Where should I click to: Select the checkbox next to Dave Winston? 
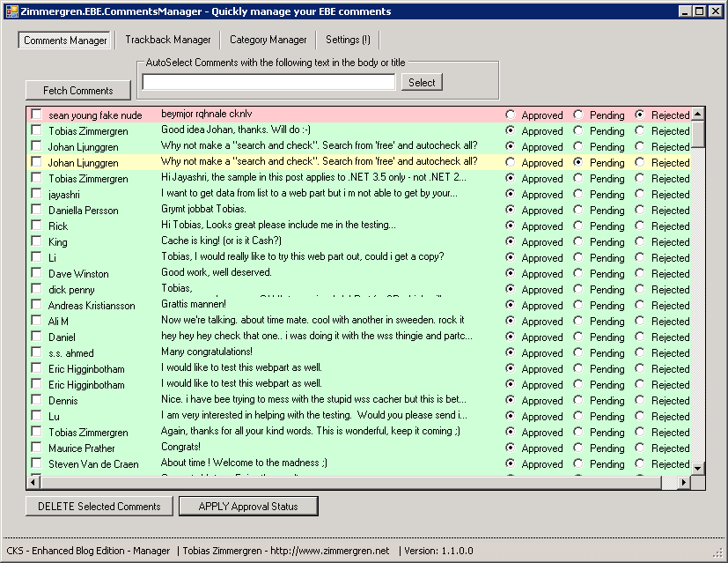(x=37, y=273)
